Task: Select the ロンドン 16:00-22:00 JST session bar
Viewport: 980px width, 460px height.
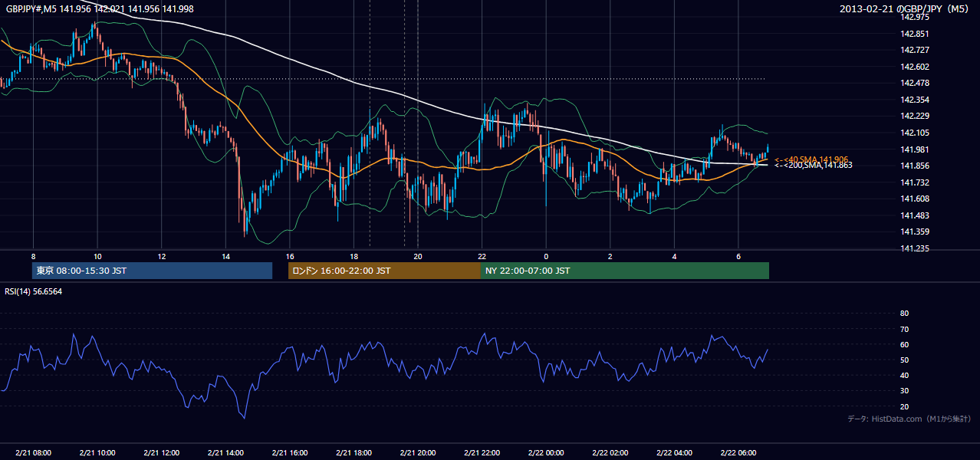Action: [384, 271]
